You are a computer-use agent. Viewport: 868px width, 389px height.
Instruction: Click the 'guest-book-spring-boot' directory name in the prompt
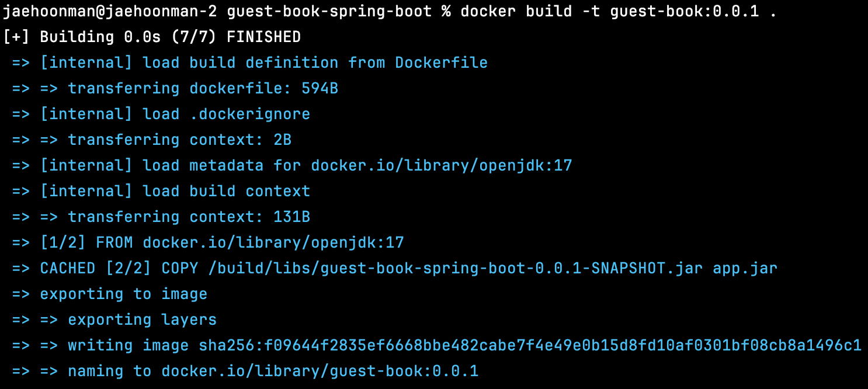[x=329, y=11]
